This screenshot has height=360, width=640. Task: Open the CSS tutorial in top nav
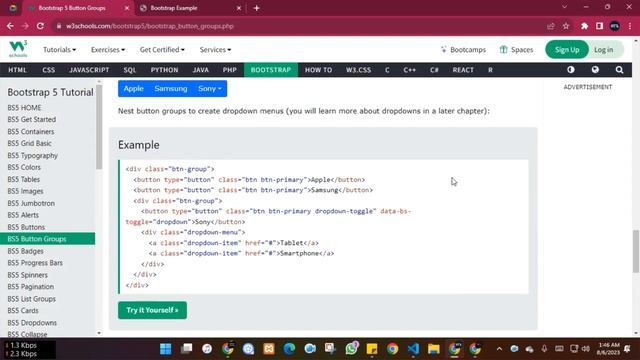pyautogui.click(x=49, y=70)
